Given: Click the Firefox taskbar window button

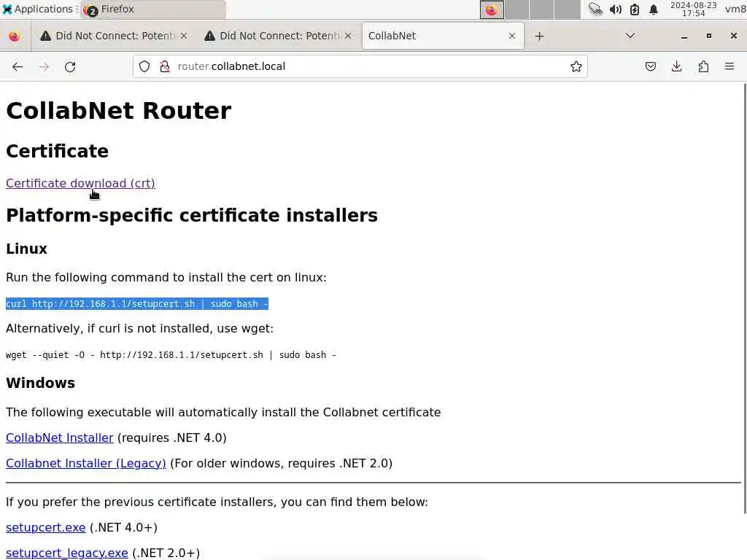Looking at the screenshot, I should (x=153, y=9).
